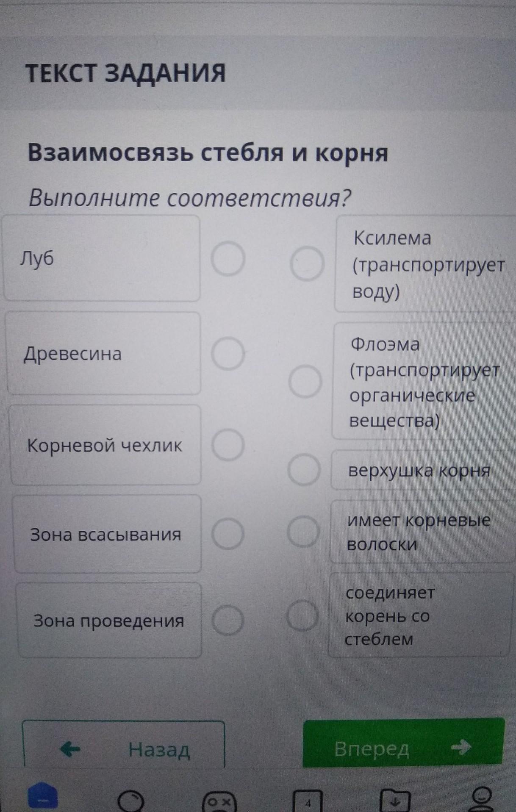Click the right arrow on the Вперед button

pos(461,748)
